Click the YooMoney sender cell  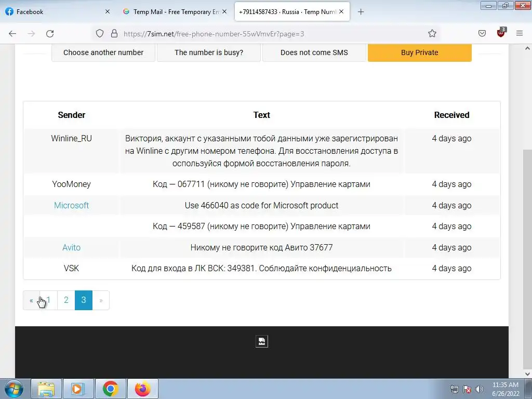(71, 184)
